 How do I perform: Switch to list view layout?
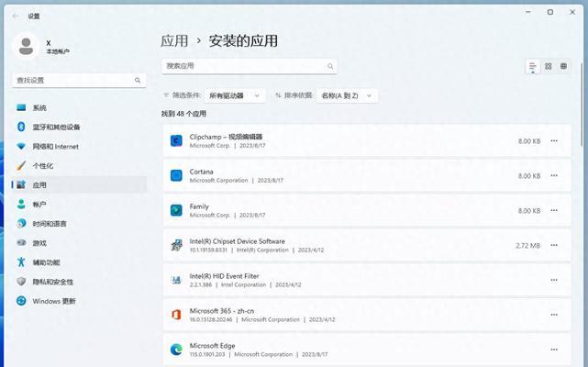tap(533, 66)
